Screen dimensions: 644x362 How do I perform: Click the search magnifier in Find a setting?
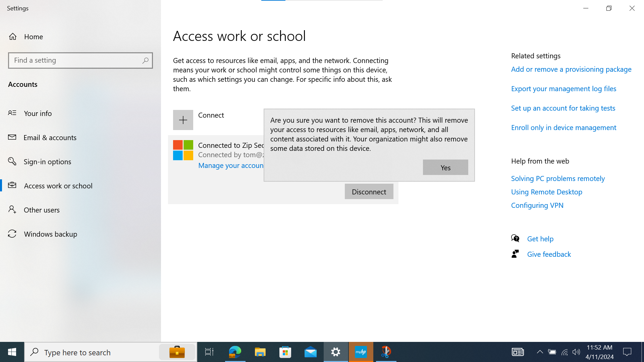point(145,60)
